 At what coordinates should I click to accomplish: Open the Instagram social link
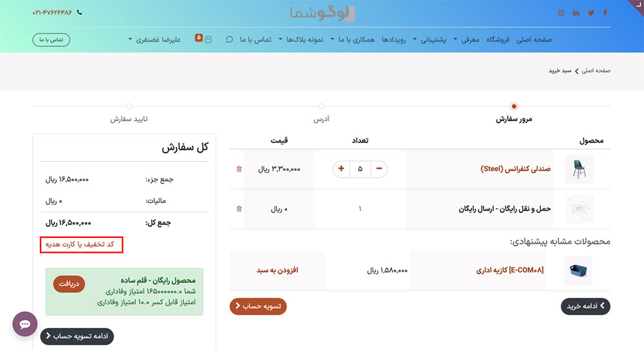pos(561,13)
